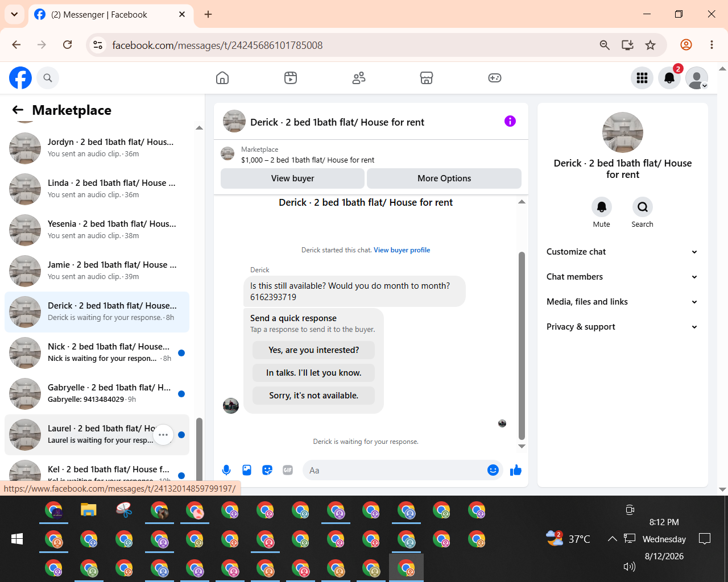728x582 pixels.
Task: Close the Messenger browser tab
Action: [x=182, y=14]
